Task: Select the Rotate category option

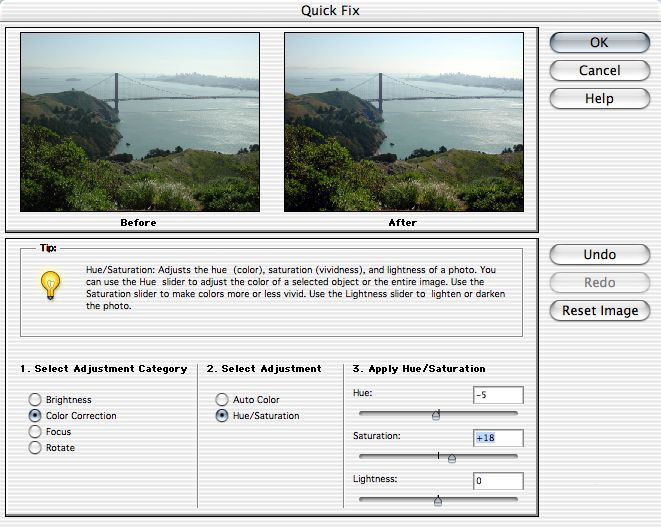Action: [x=36, y=448]
